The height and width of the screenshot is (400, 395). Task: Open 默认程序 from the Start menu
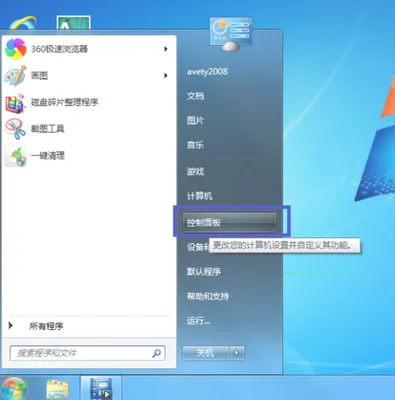[x=204, y=272]
